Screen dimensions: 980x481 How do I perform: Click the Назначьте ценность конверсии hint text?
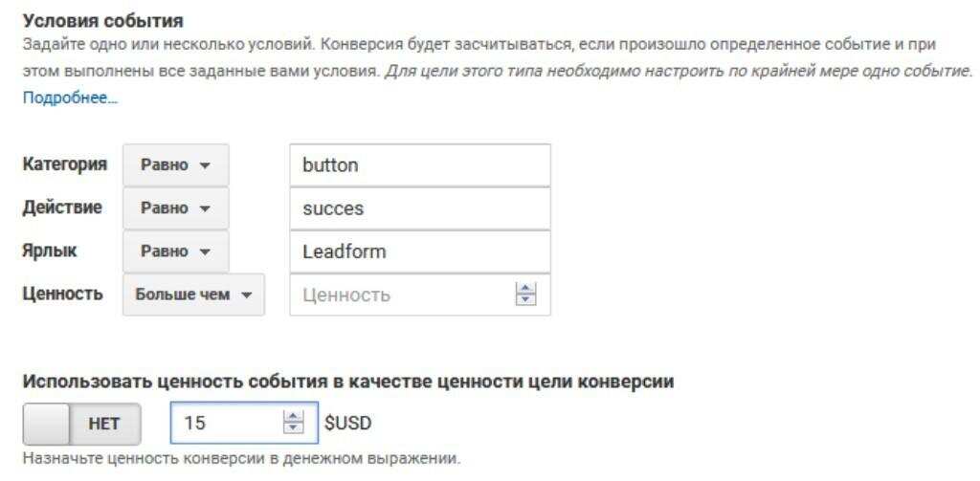pyautogui.click(x=241, y=459)
